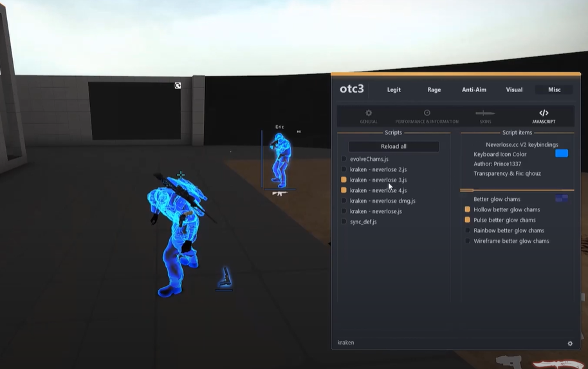Click the dropped pistol glowing on ground

225,277
